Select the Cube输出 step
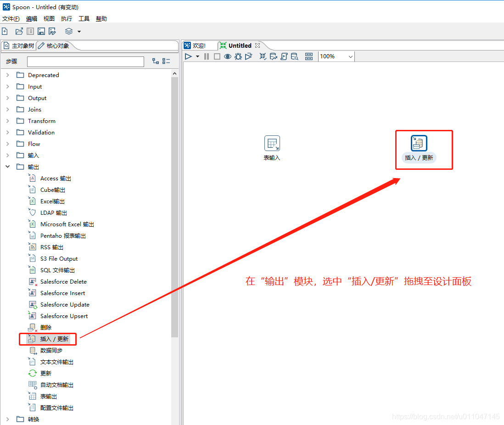504x425 pixels. [52, 190]
